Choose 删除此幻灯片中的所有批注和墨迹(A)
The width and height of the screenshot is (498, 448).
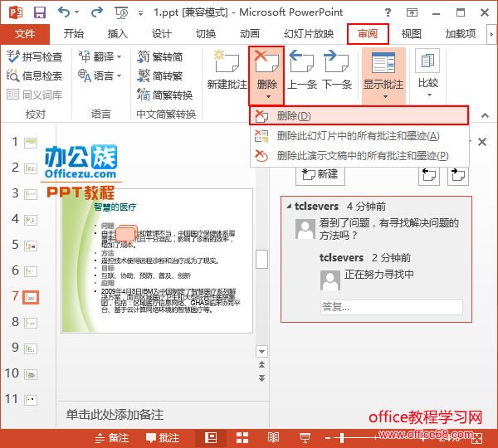pos(359,136)
